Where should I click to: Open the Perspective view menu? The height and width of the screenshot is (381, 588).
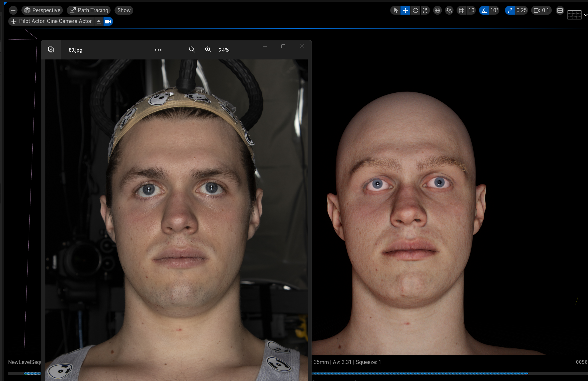click(42, 10)
